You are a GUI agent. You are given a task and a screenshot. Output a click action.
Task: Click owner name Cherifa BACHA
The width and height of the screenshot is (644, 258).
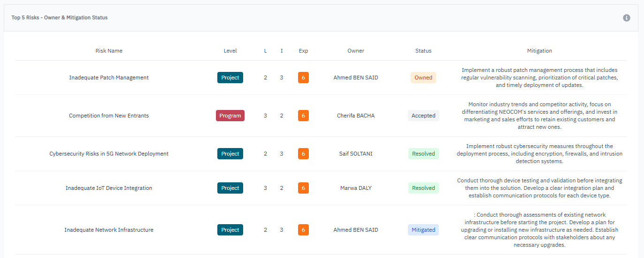point(356,116)
